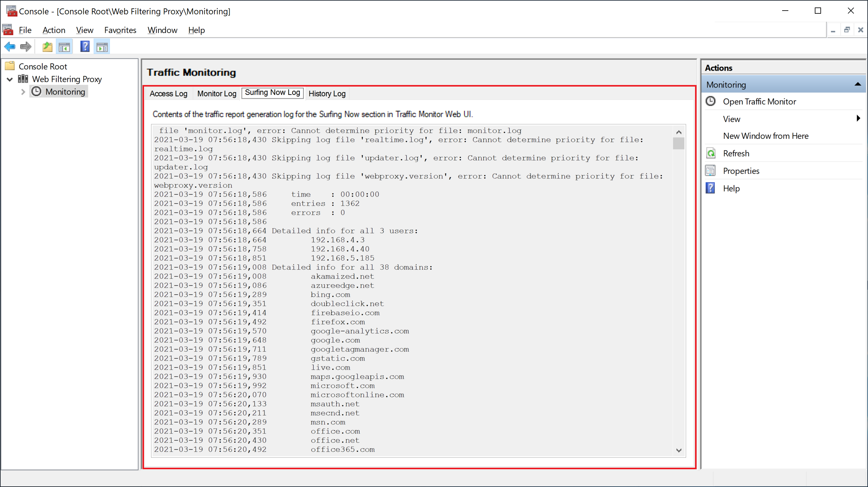The height and width of the screenshot is (487, 868).
Task: Toggle Show/Hide Console Tree toolbar icon
Action: tap(64, 46)
